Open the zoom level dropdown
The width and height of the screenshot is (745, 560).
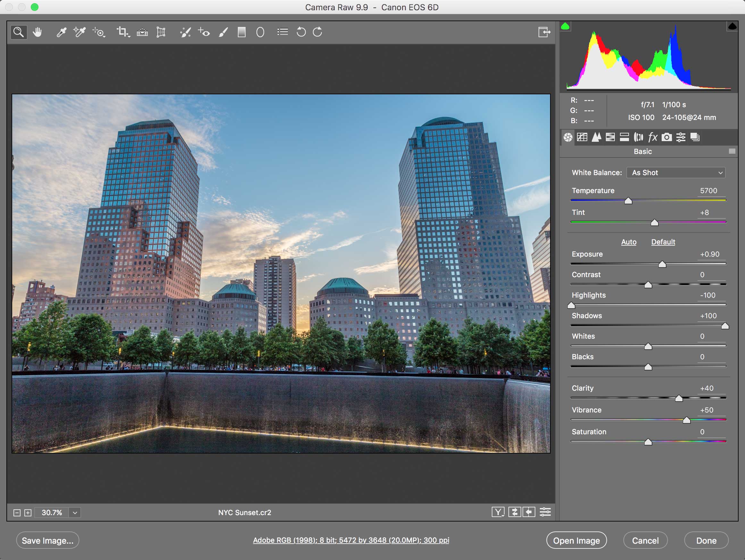(x=75, y=513)
